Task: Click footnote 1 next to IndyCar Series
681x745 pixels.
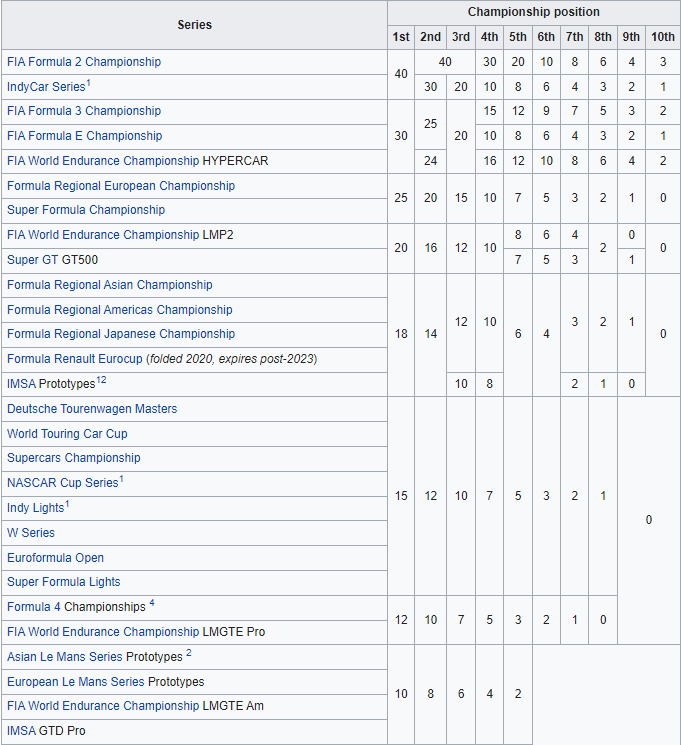Action: coord(88,83)
